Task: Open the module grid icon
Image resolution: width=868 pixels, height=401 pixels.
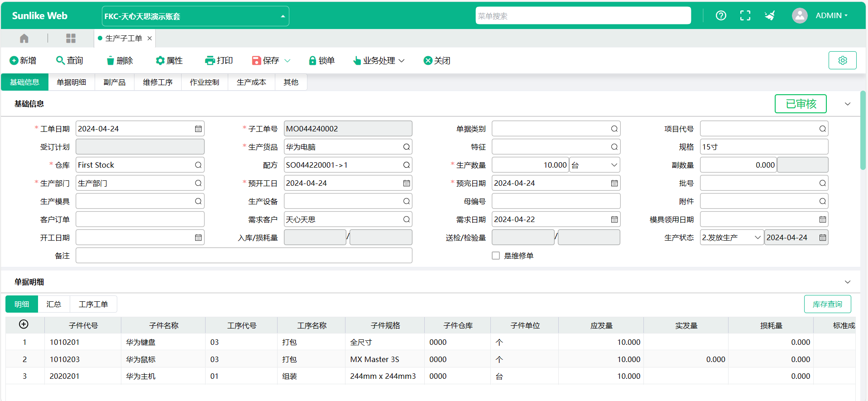Action: 71,39
